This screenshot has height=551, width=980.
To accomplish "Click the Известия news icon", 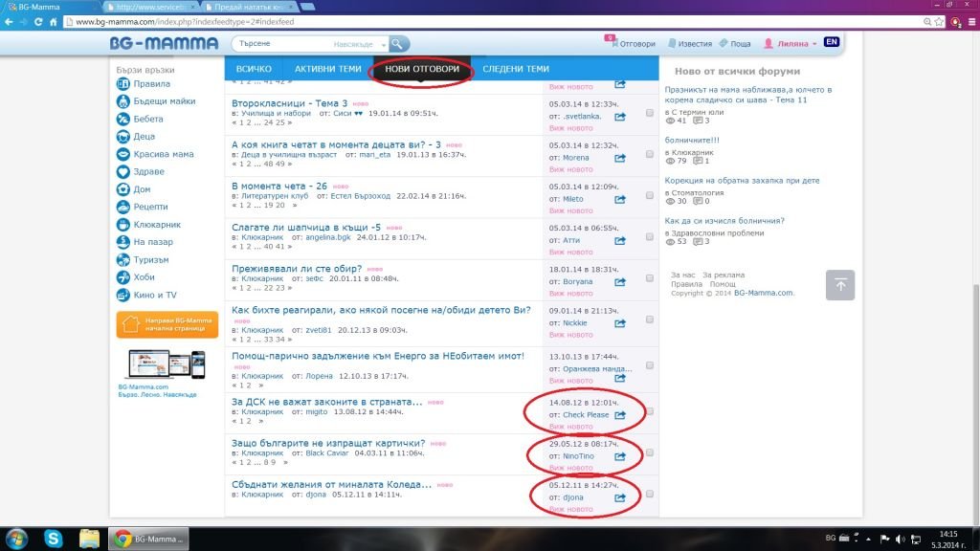I will (674, 44).
